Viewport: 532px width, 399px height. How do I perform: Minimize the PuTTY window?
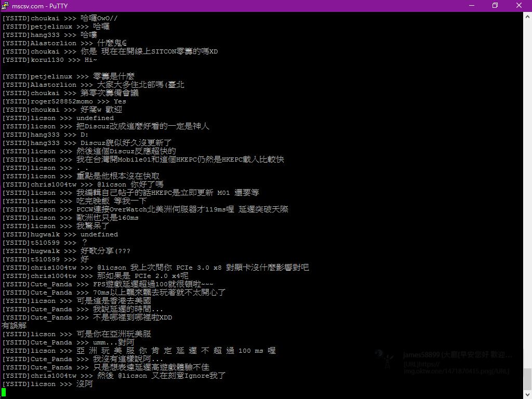472,5
